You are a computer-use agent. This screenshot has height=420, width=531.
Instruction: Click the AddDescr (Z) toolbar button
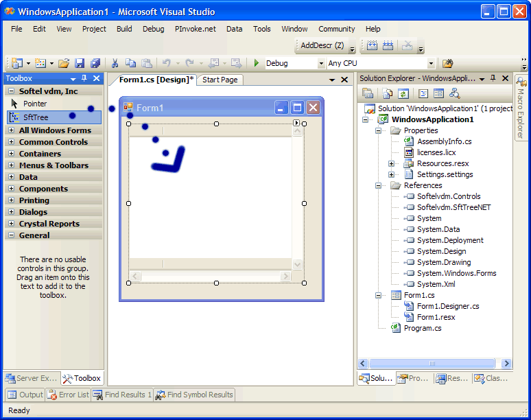[322, 46]
